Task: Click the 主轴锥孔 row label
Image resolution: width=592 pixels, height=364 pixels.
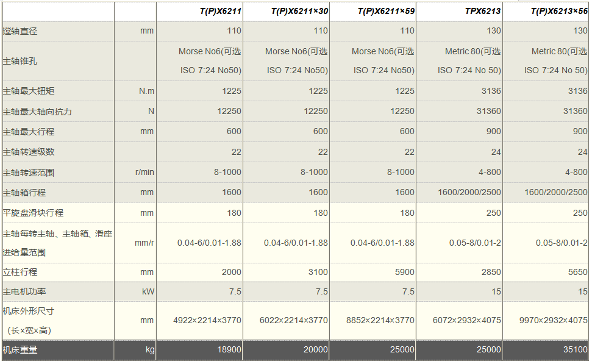Action: point(20,61)
